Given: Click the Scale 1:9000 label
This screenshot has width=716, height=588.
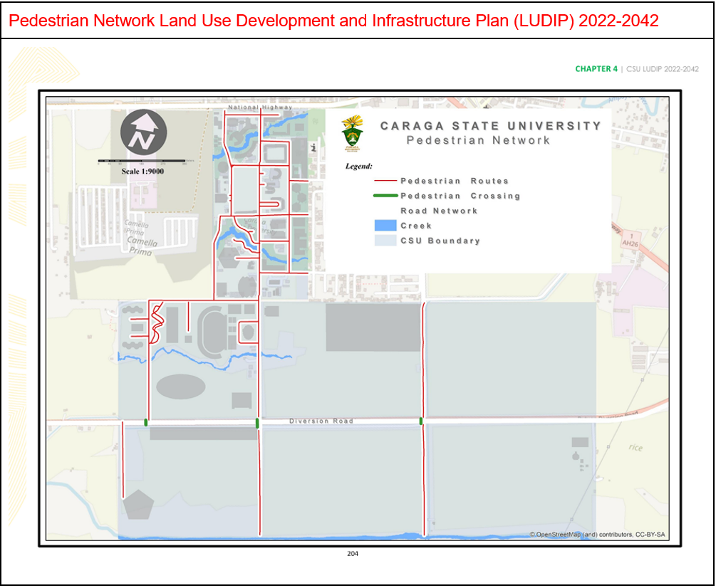Looking at the screenshot, I should pos(142,172).
